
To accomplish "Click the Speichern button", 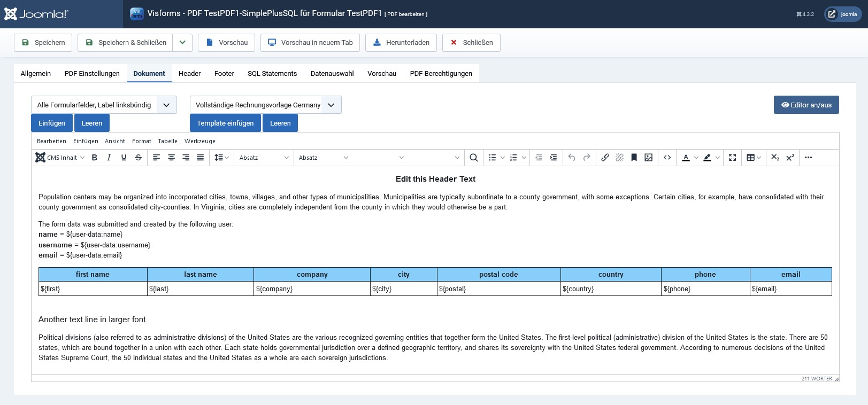I will pos(43,43).
